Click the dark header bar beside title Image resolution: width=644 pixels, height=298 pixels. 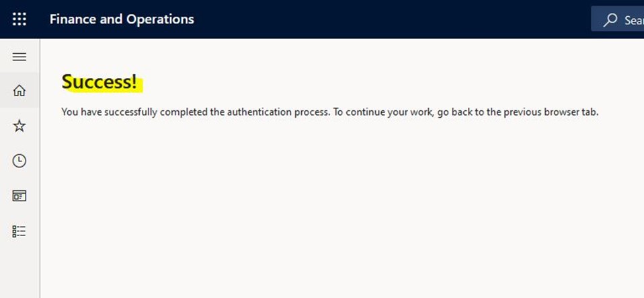point(390,19)
